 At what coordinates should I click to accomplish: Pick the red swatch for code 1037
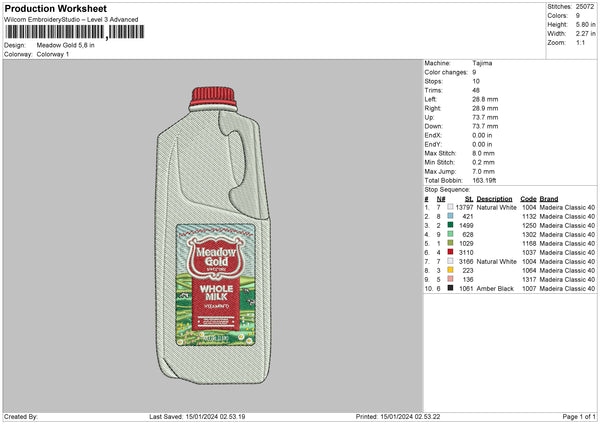click(450, 252)
